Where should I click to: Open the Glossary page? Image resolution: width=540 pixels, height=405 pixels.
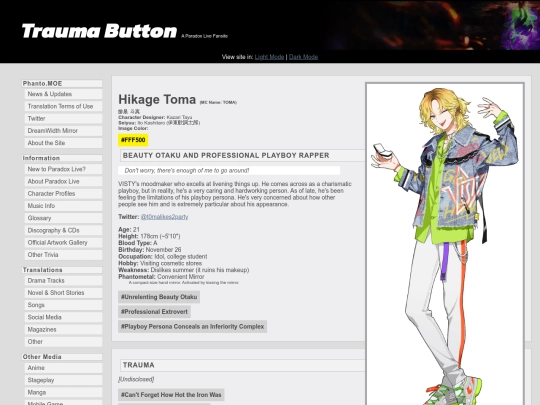click(63, 218)
